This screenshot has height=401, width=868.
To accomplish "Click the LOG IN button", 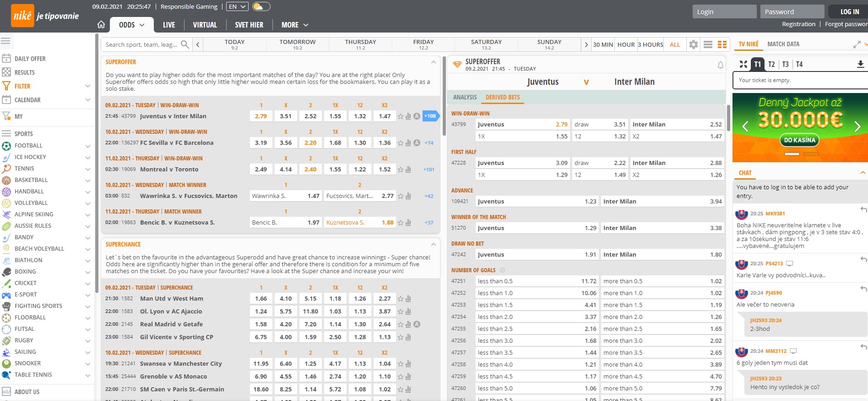I will 850,12.
